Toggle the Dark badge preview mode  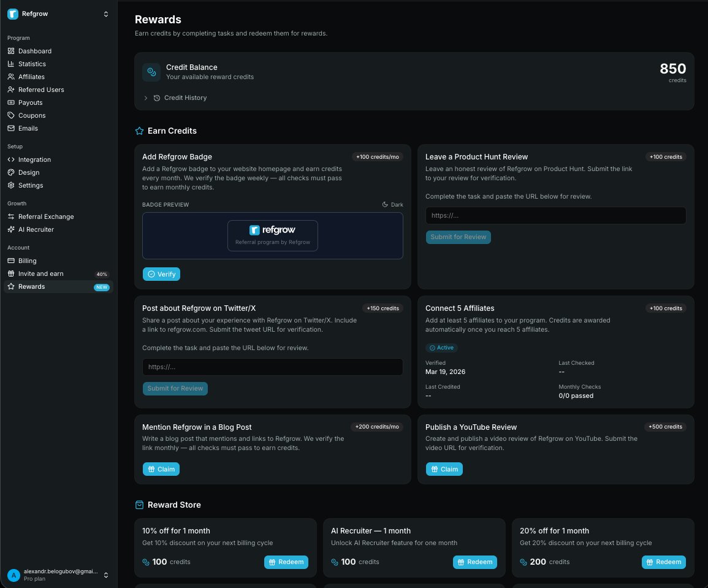tap(392, 205)
